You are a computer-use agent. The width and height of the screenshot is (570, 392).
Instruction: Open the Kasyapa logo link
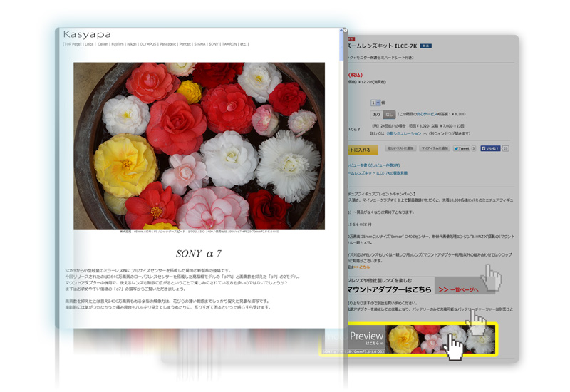point(87,34)
